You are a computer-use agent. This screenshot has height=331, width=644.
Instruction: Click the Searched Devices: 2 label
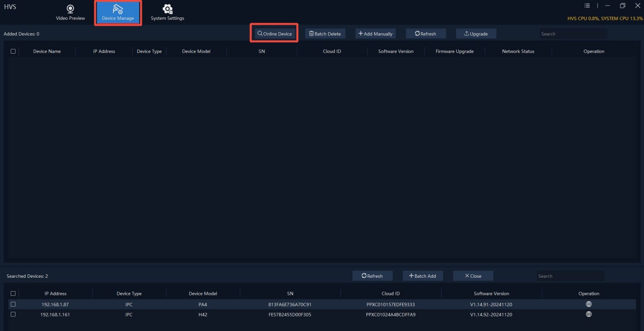(28, 276)
